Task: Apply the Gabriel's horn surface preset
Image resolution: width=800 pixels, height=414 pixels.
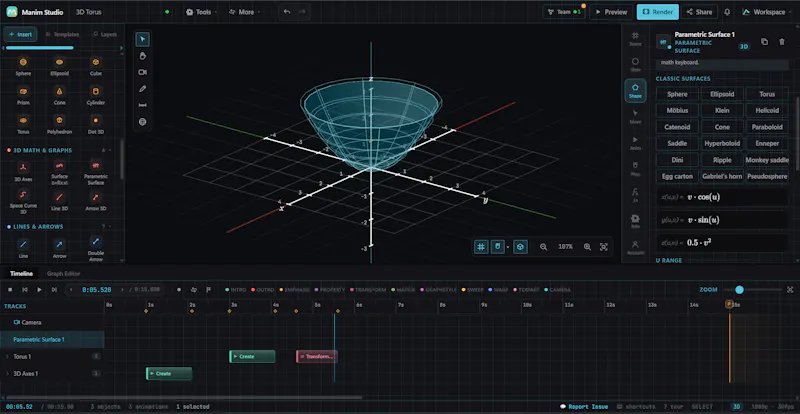Action: pyautogui.click(x=722, y=176)
